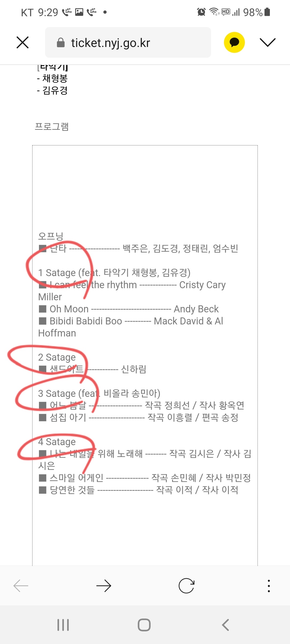Screen dimensions: 290x644
Task: Tap the Android recent apps button
Action: click(x=63, y=625)
